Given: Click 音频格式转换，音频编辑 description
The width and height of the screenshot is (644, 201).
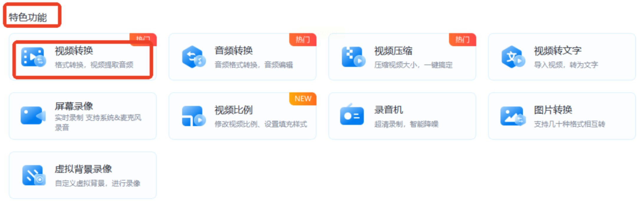Looking at the screenshot, I should click(x=254, y=65).
